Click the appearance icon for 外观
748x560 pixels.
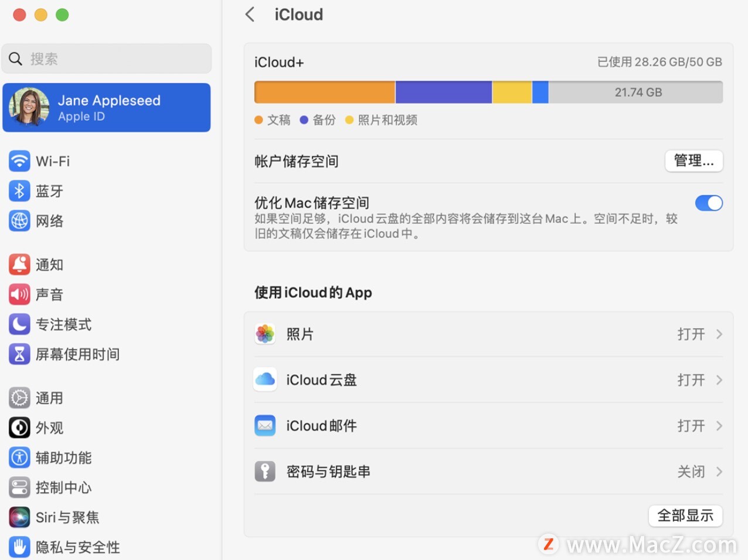coord(19,428)
